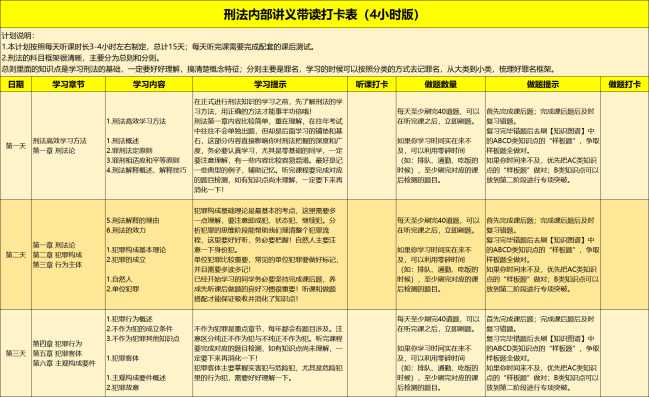
Task: Click the 日期 column header
Action: pos(16,84)
